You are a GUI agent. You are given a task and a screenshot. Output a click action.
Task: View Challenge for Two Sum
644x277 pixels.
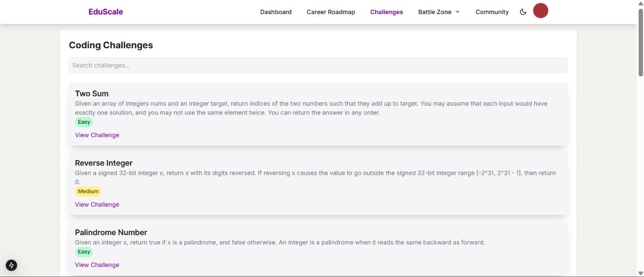click(97, 135)
